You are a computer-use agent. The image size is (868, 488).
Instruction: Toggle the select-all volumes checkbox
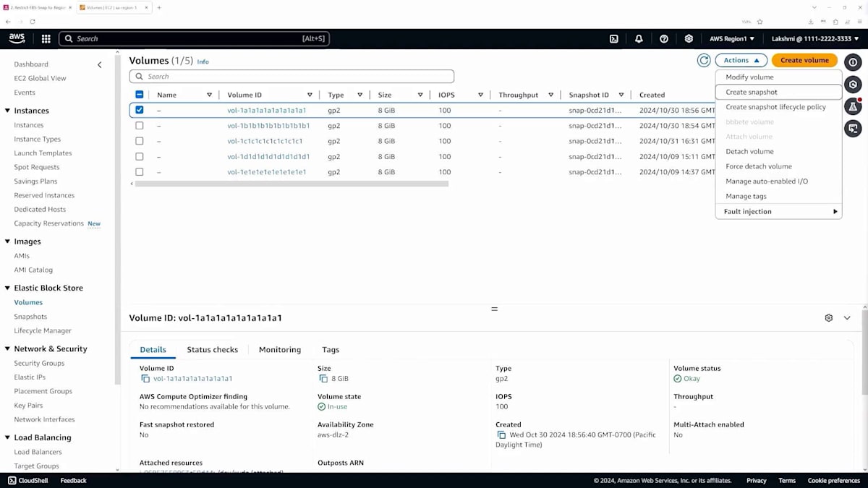click(140, 95)
